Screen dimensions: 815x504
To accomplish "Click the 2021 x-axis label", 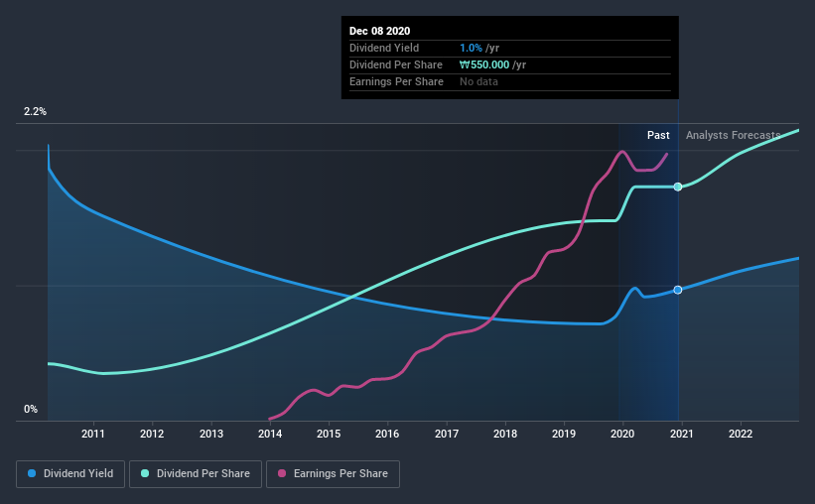I will click(x=681, y=434).
